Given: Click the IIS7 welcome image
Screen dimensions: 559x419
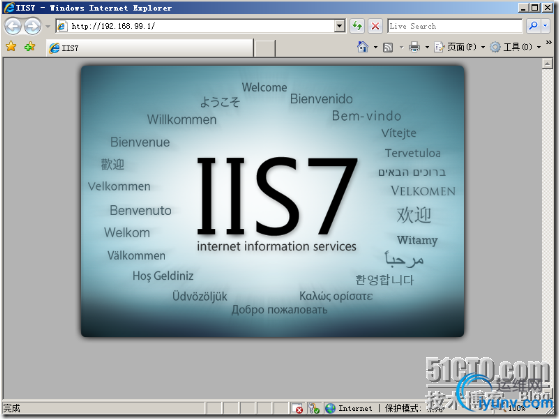Looking at the screenshot, I should click(x=272, y=201).
